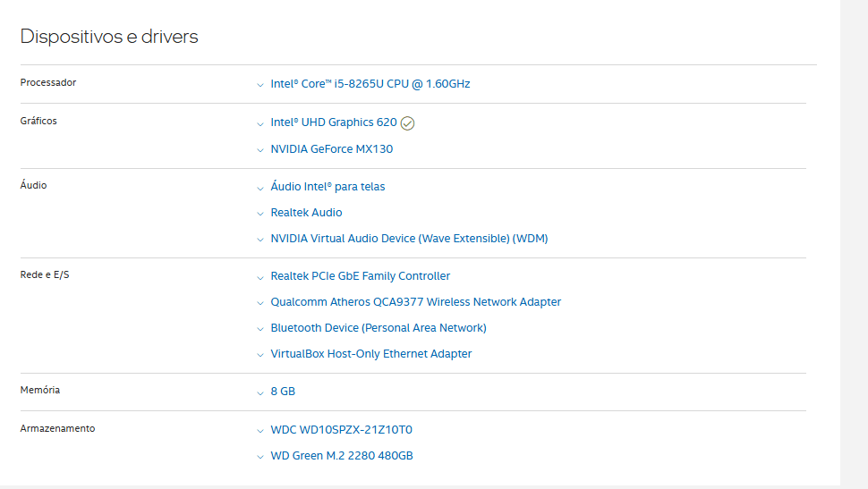This screenshot has height=489, width=868.
Task: Click the Armazenamento label
Action: click(x=57, y=429)
